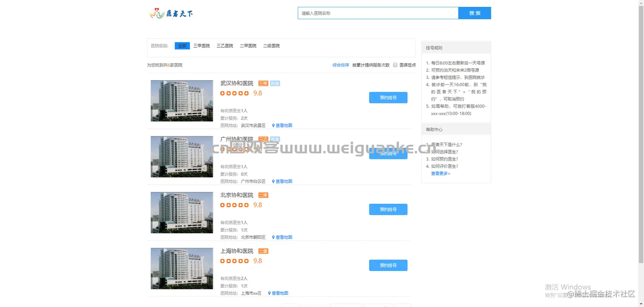
Task: Filter by 三甲医院 level
Action: (201, 46)
